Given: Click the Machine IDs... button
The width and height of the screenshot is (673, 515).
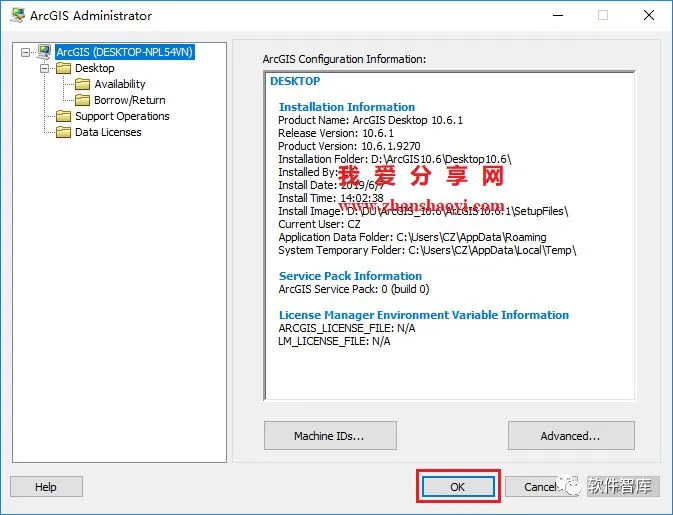Looking at the screenshot, I should click(330, 436).
